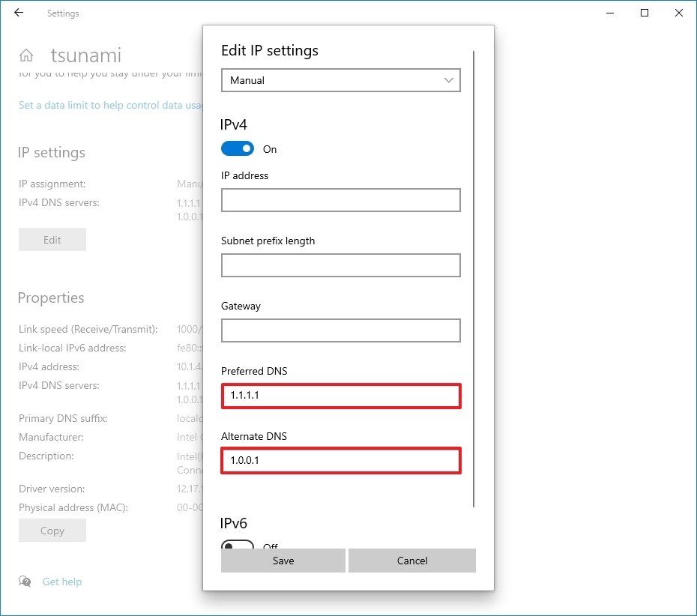Copy the physical MAC address
This screenshot has height=616, width=697.
click(x=52, y=530)
